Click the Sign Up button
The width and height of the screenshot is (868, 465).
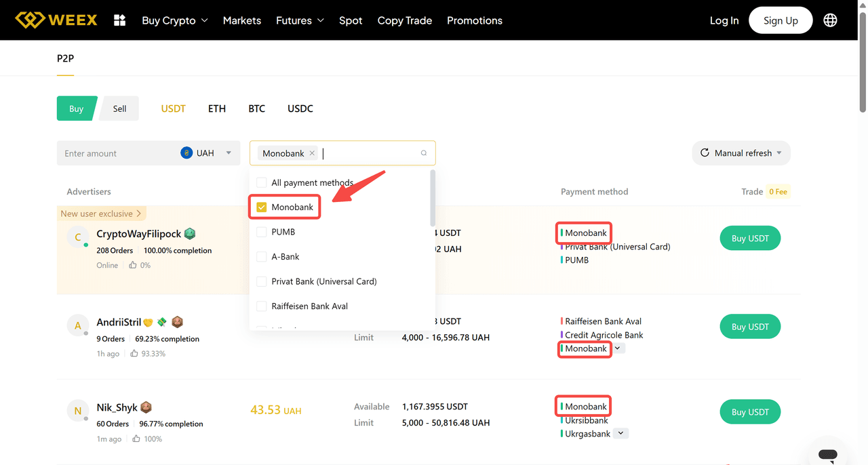pyautogui.click(x=781, y=20)
